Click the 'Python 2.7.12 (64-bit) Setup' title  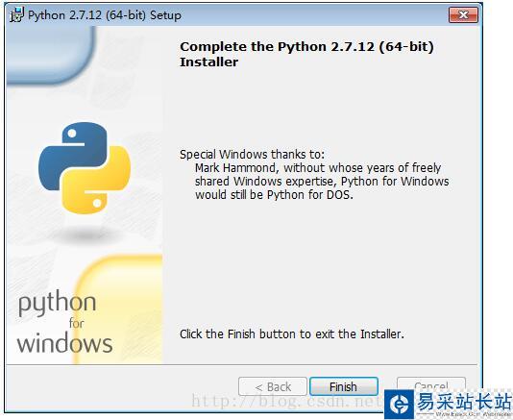[x=105, y=15]
